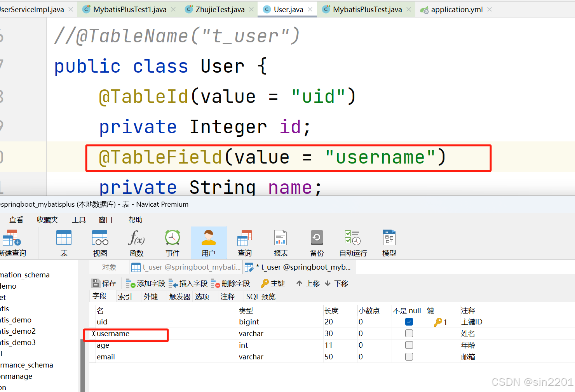Open the 自动运行 (Automation) toolbar icon
The height and width of the screenshot is (392, 575).
353,243
